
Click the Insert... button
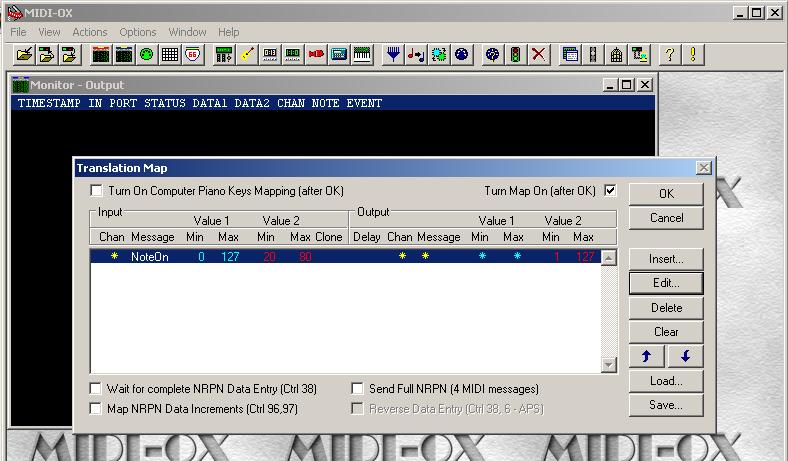(666, 259)
